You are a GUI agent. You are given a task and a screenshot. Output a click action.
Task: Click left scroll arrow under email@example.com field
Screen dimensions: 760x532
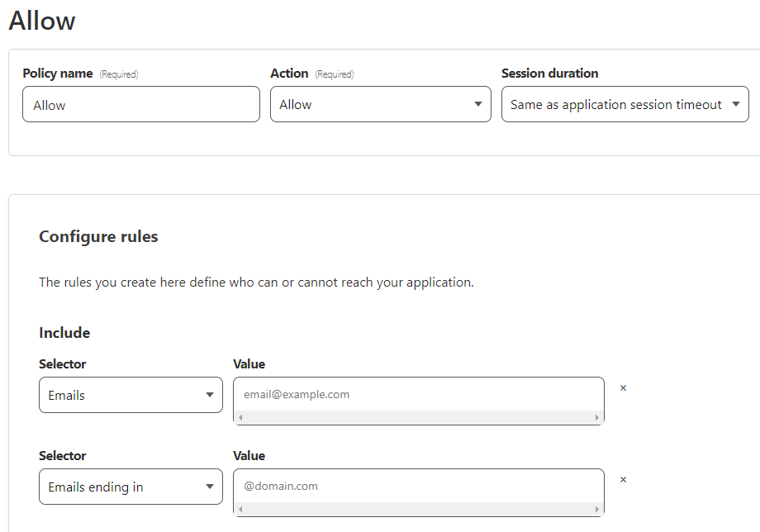coord(240,418)
